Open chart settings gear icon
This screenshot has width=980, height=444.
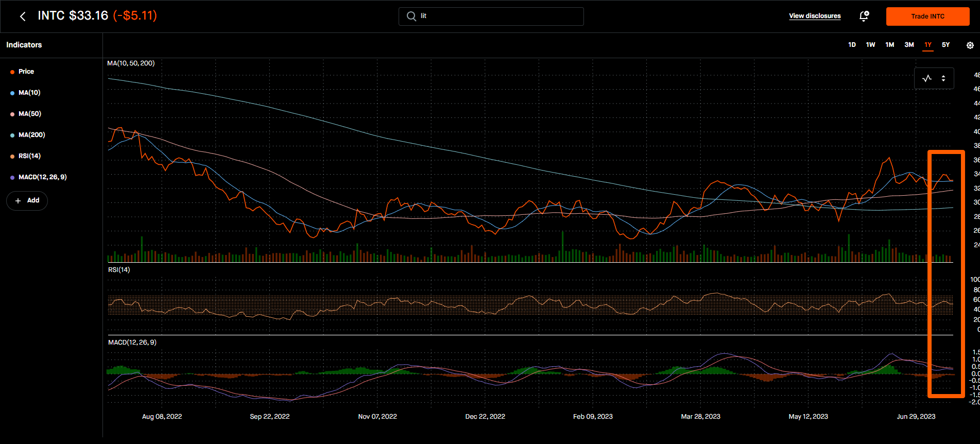tap(970, 45)
